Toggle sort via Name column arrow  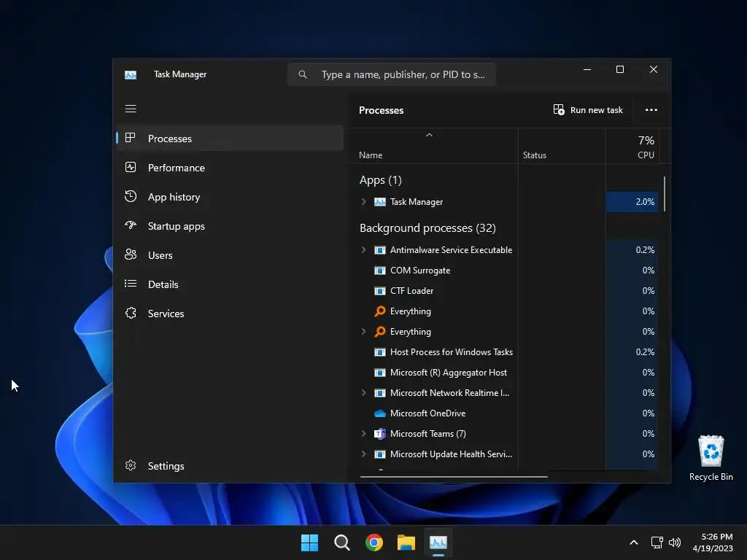pyautogui.click(x=429, y=135)
